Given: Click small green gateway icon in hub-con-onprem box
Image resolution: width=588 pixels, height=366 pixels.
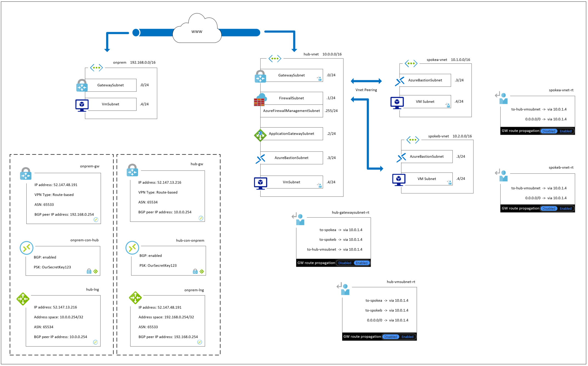Looking at the screenshot, I should tap(202, 271).
